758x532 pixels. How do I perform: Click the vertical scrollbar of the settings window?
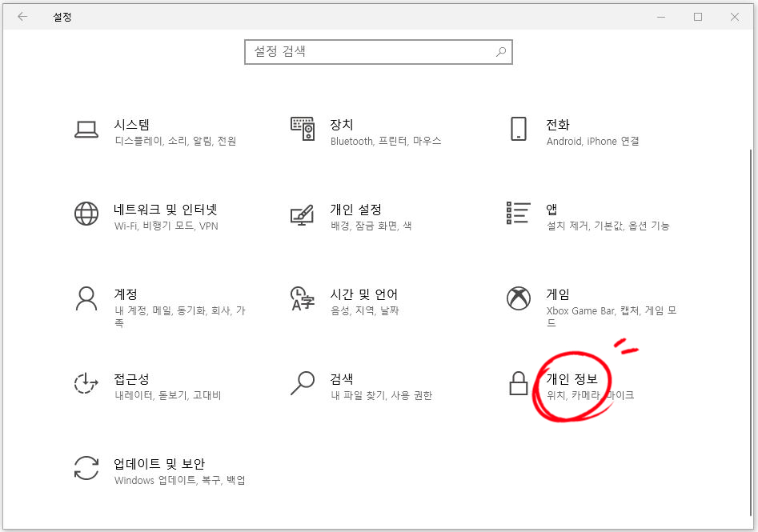(751, 333)
